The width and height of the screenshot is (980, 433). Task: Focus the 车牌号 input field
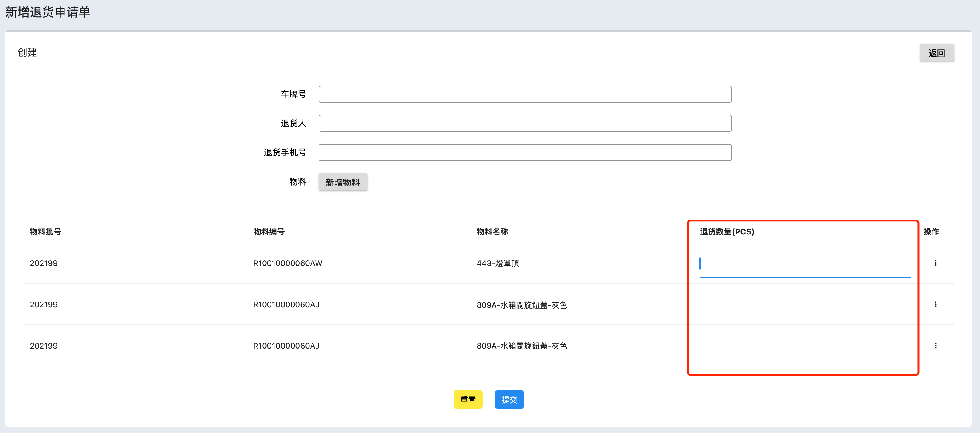click(x=525, y=94)
